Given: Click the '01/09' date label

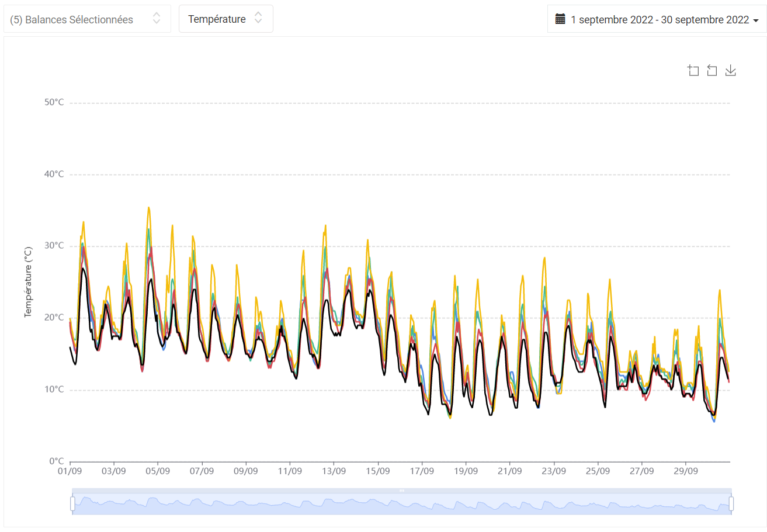Looking at the screenshot, I should click(70, 471).
